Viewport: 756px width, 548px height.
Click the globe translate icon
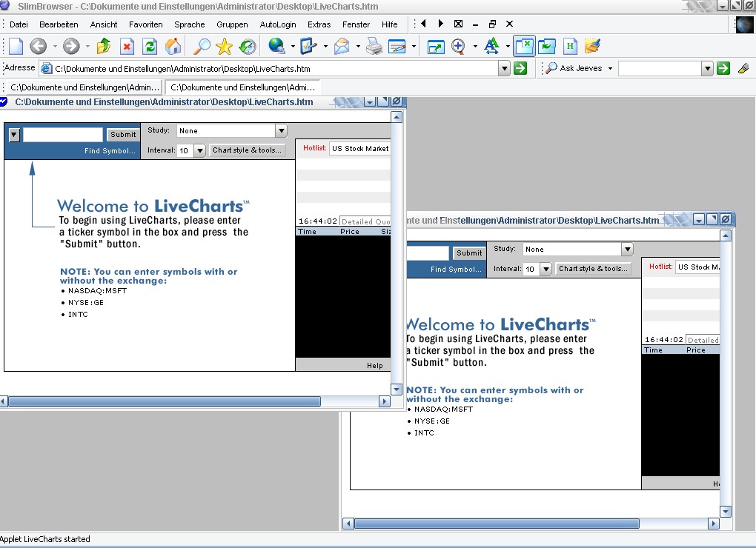coord(276,46)
